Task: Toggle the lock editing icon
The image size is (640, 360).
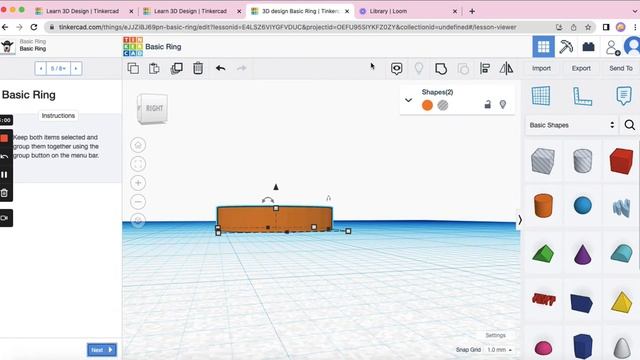Action: coord(487,104)
